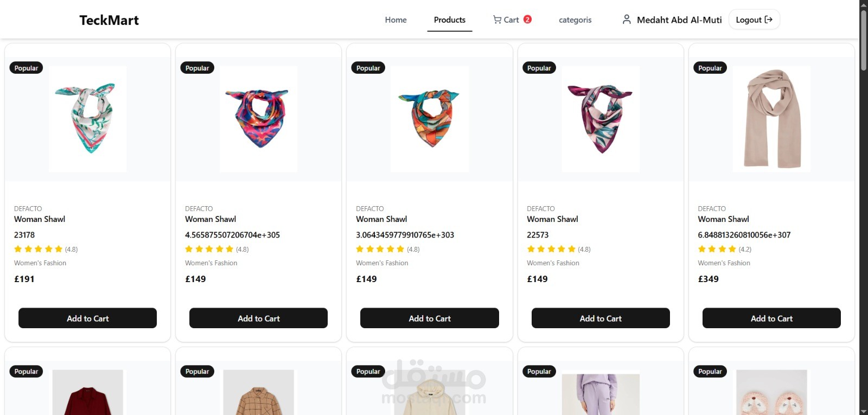Click the user profile icon

point(627,20)
